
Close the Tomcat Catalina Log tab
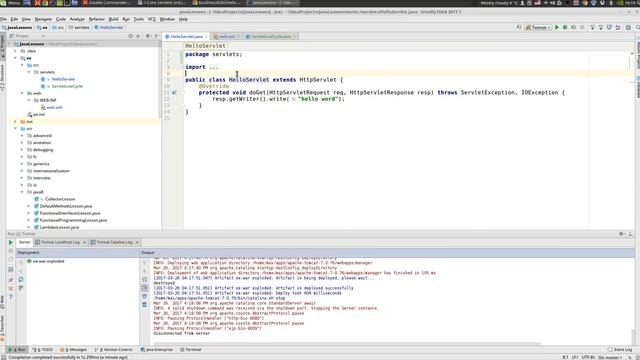(x=137, y=242)
